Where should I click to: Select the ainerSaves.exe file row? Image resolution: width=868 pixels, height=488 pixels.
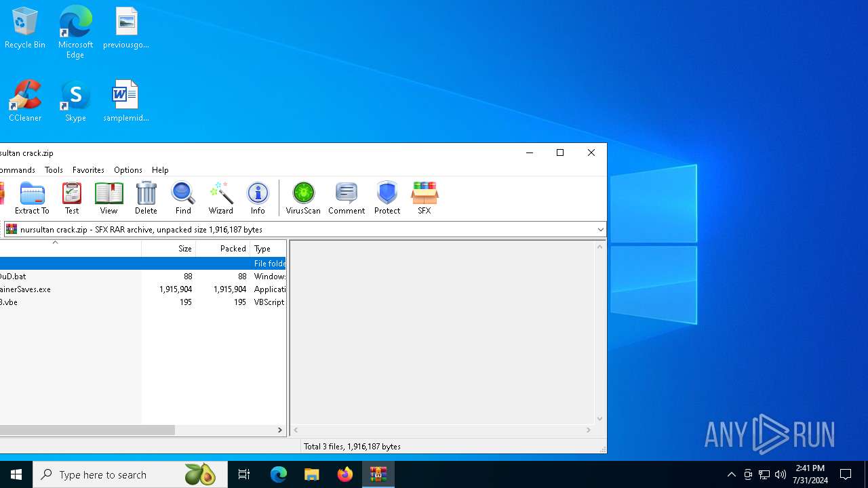pos(143,289)
